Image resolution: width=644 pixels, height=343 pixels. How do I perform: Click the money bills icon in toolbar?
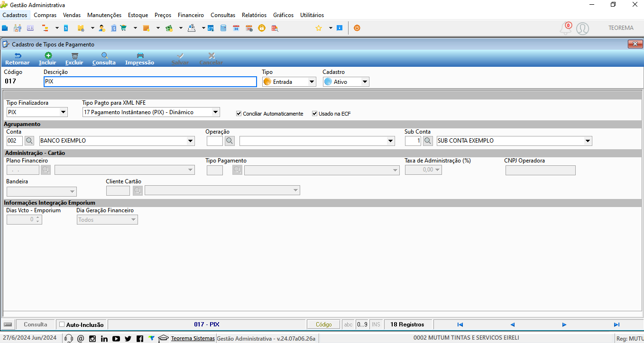point(169,28)
